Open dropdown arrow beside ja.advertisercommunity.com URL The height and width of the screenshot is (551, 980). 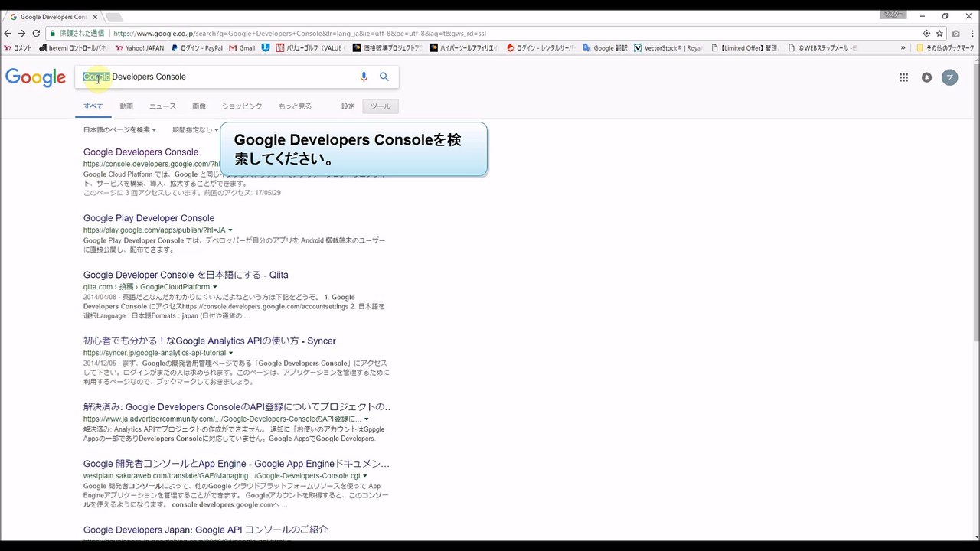366,419
